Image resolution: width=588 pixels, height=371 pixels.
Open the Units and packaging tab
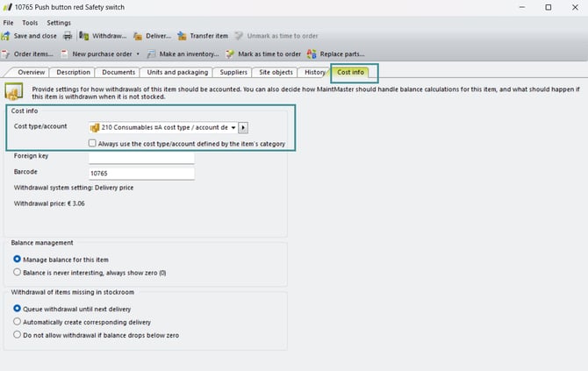pos(178,72)
